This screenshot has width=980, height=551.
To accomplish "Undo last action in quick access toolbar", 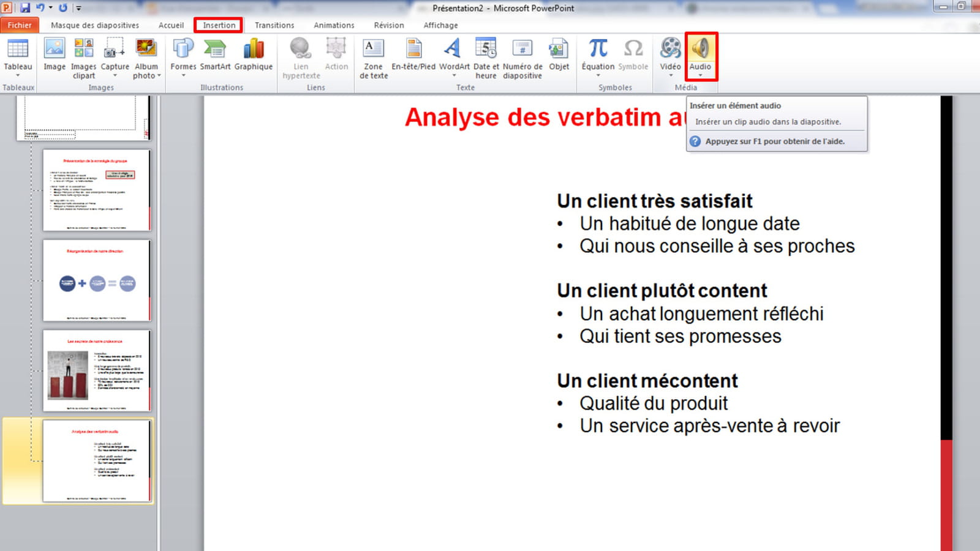I will (40, 8).
